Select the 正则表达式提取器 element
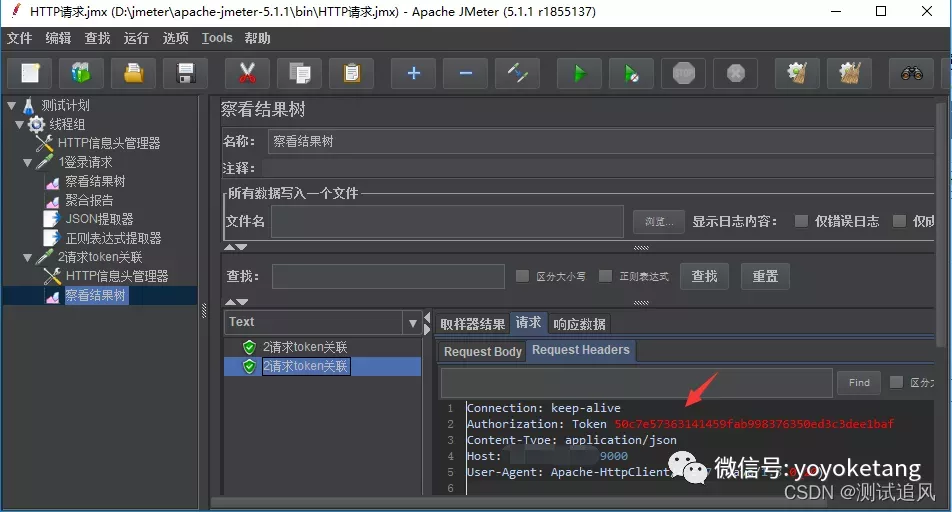952x512 pixels. [x=114, y=238]
